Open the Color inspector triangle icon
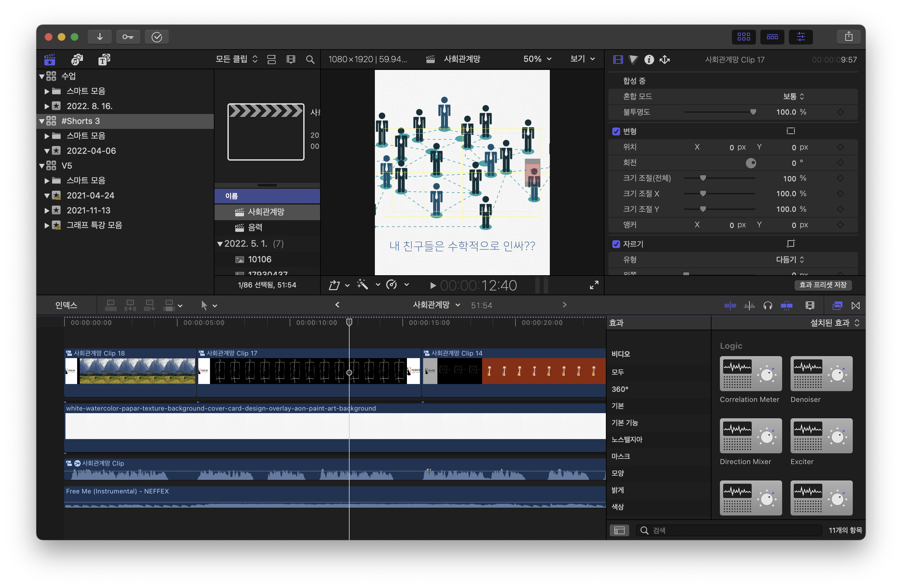 pos(633,60)
